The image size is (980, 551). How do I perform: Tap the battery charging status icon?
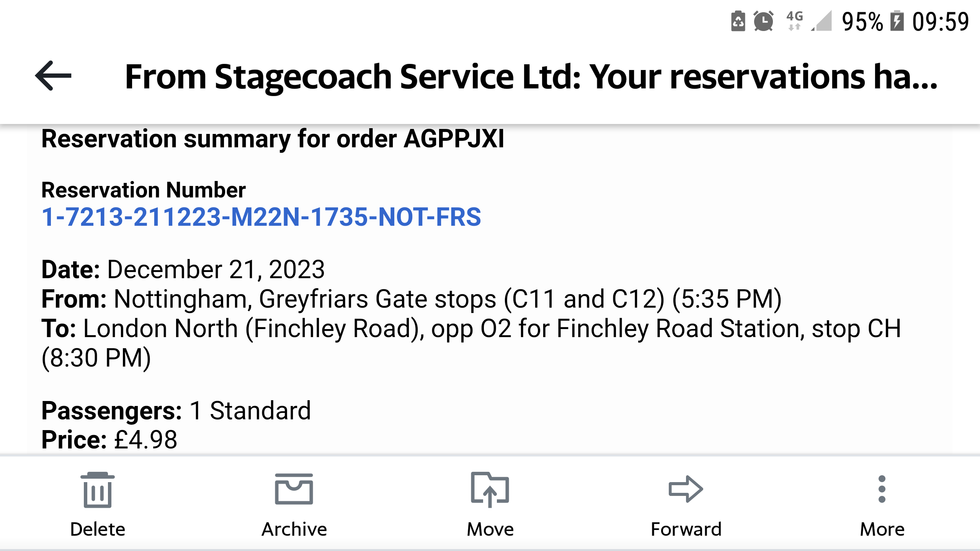click(897, 21)
